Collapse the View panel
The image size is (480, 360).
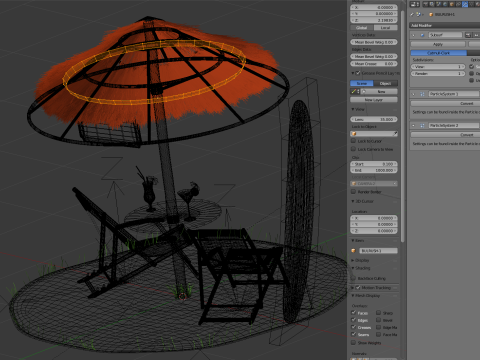pyautogui.click(x=353, y=109)
